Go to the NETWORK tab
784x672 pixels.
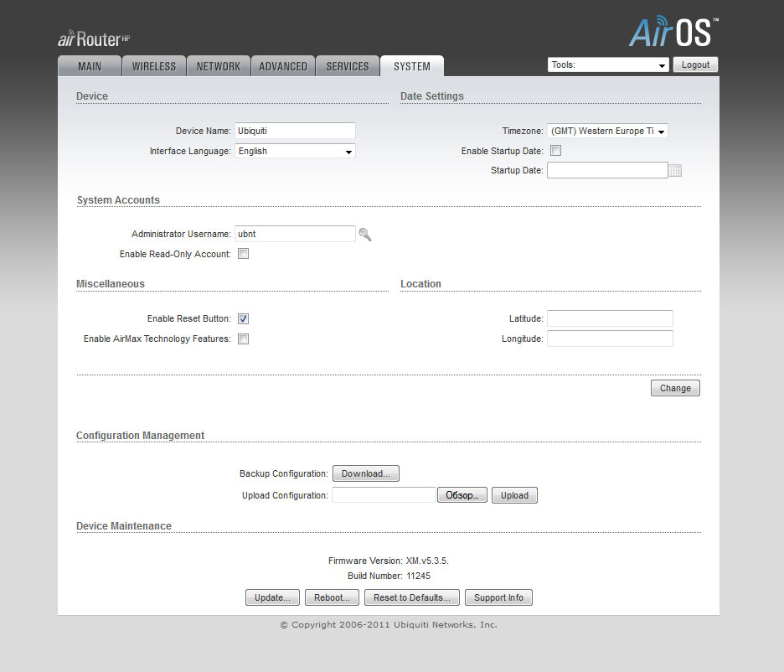tap(219, 67)
